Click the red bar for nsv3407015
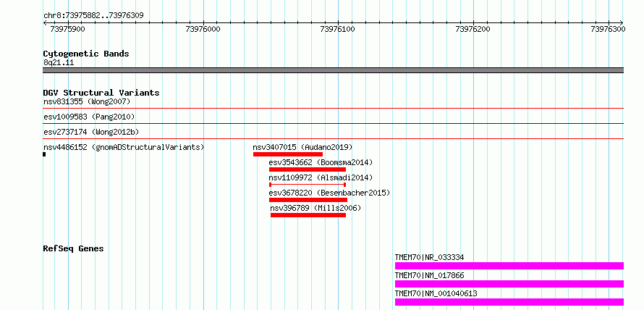 [288, 154]
